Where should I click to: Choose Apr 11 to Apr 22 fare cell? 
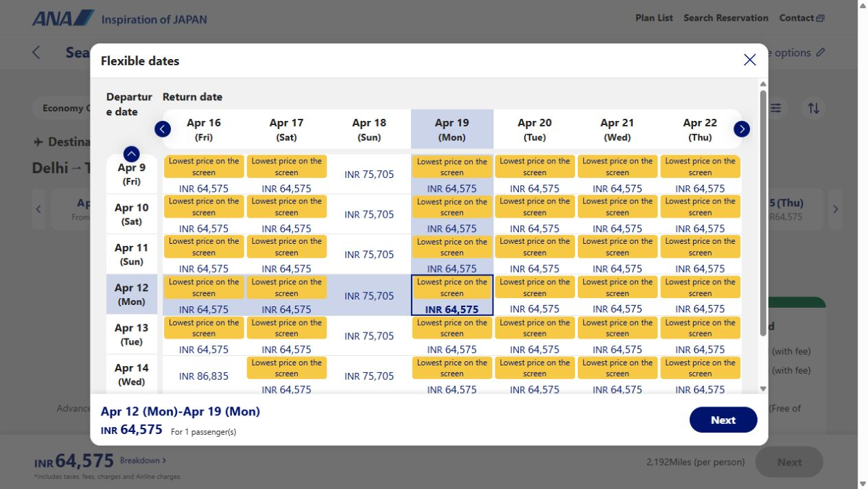coord(700,254)
